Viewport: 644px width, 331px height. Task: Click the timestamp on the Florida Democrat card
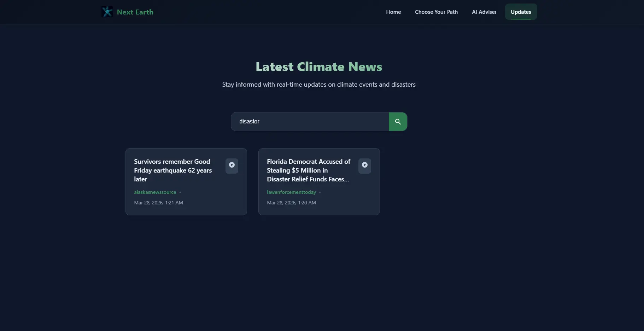(x=291, y=202)
